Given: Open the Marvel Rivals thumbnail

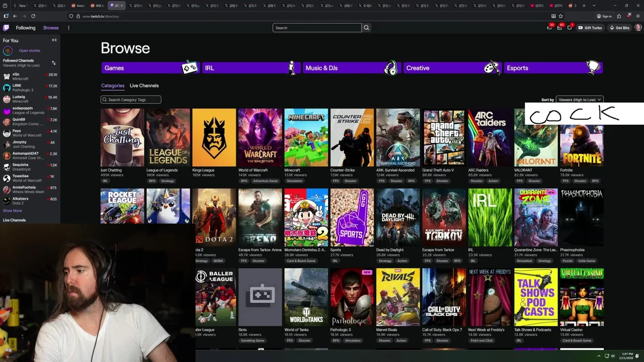Looking at the screenshot, I should pos(398,297).
